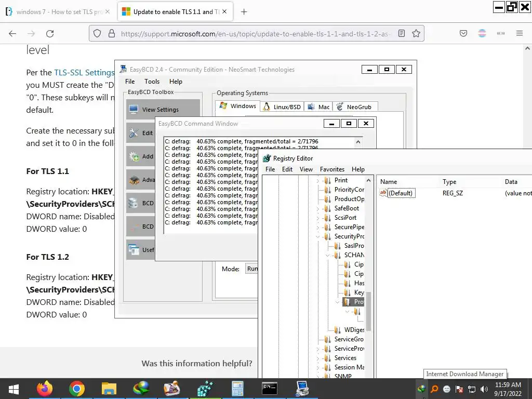
Task: Switch to the Mac tab in EasyBCD
Action: 318,107
